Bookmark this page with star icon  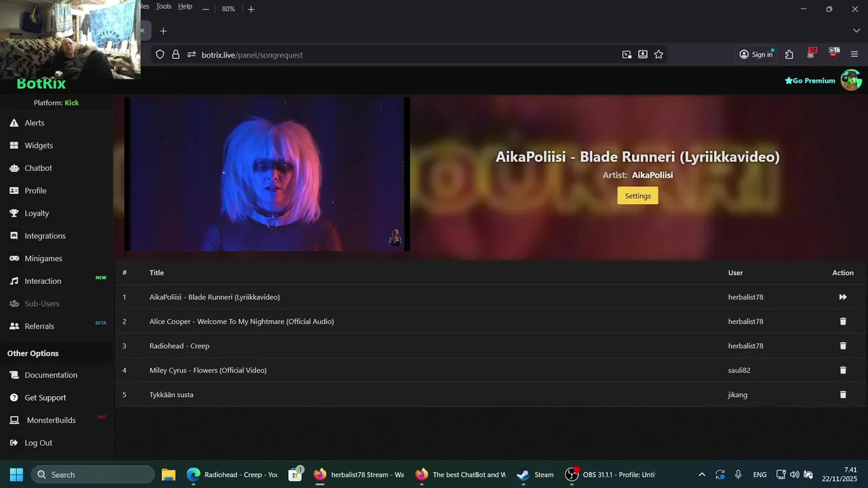click(x=658, y=54)
